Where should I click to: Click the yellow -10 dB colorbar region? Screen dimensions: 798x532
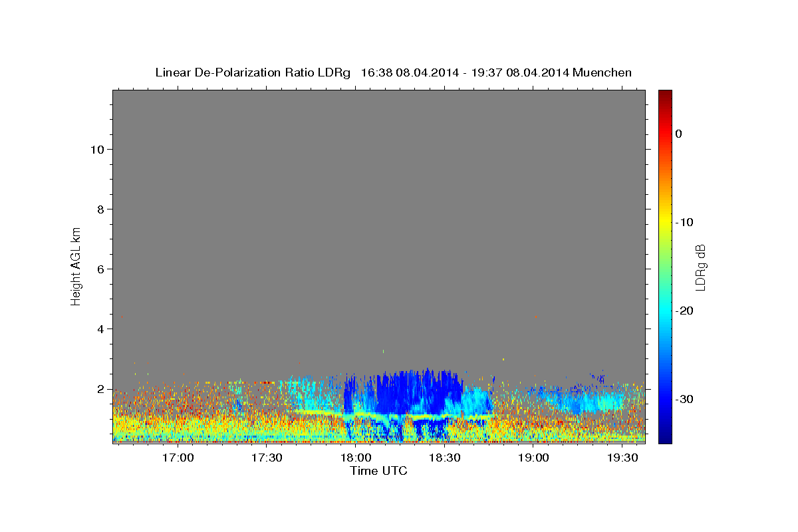coord(665,222)
